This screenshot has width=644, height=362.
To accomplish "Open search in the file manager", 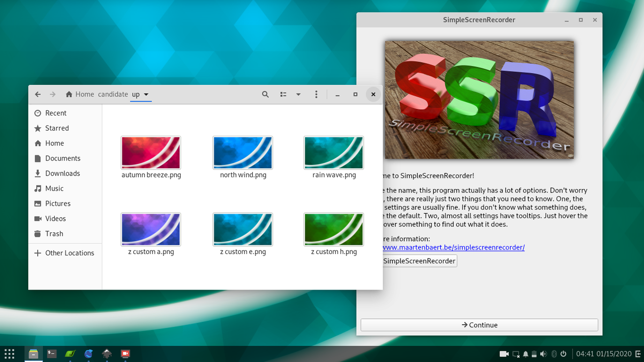I will pyautogui.click(x=265, y=95).
